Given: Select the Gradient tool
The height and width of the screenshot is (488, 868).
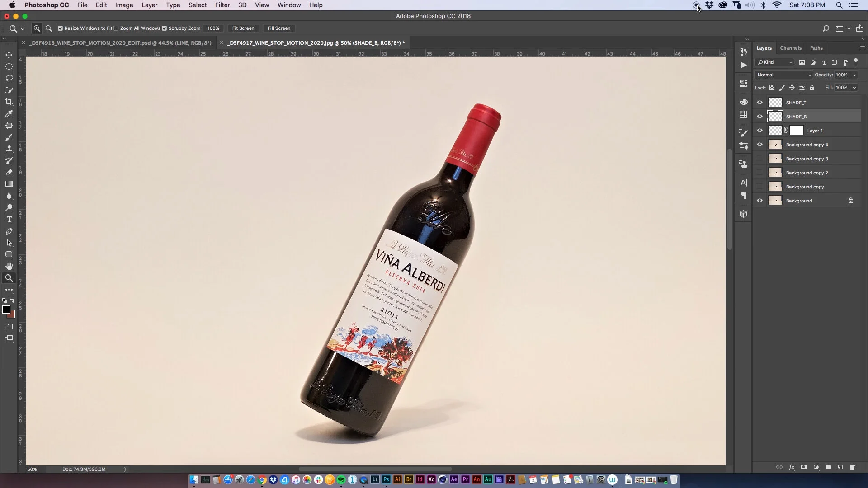Looking at the screenshot, I should tap(9, 184).
